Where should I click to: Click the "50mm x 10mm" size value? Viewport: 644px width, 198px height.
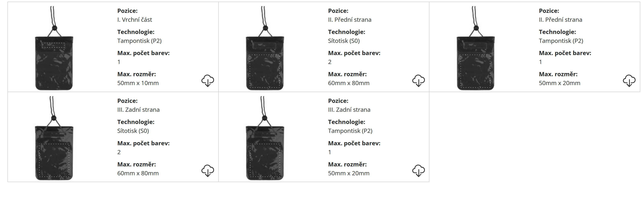[138, 83]
